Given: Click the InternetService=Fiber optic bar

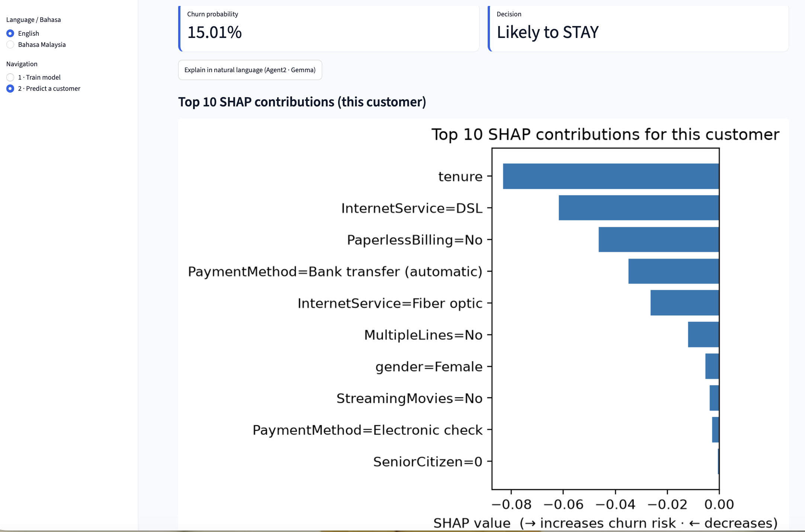Looking at the screenshot, I should (x=685, y=303).
